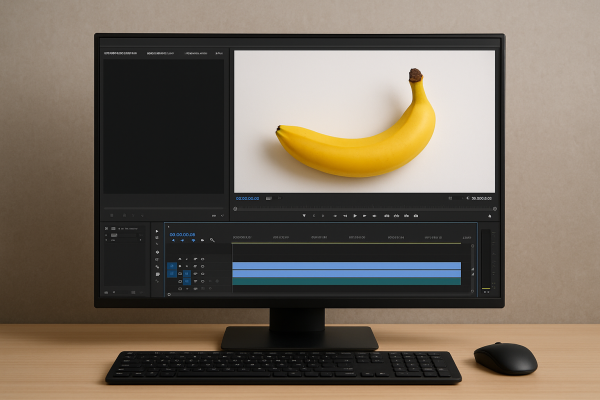The width and height of the screenshot is (600, 400).
Task: Toggle the track lock for the teal audio clip's track
Action: click(x=180, y=282)
